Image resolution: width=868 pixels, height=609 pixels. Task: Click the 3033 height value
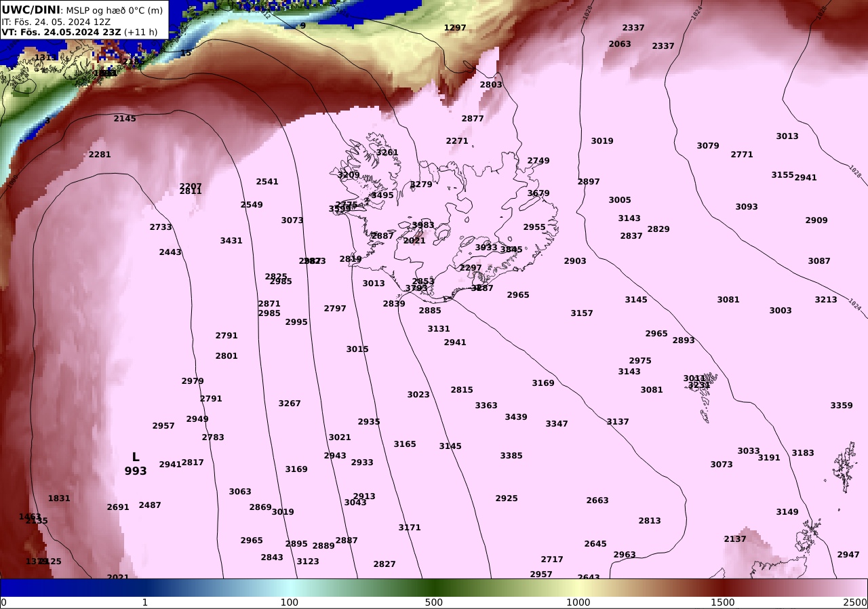point(749,451)
